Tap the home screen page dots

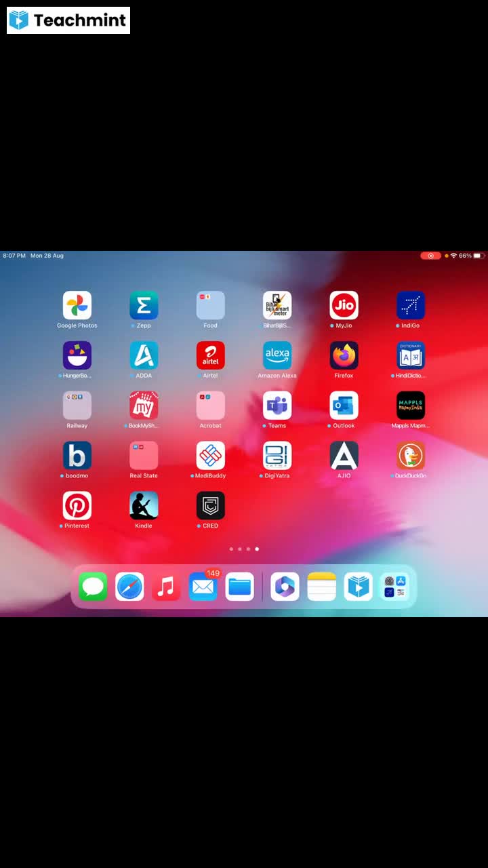[244, 549]
